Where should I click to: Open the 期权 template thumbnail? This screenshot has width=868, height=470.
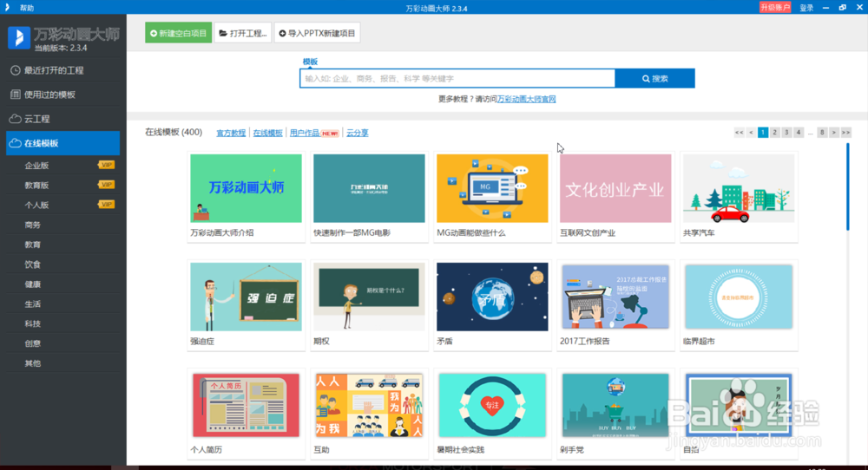coord(369,297)
